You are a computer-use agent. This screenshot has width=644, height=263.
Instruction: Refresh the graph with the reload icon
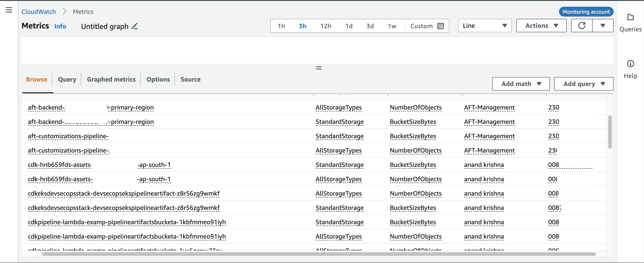click(581, 26)
